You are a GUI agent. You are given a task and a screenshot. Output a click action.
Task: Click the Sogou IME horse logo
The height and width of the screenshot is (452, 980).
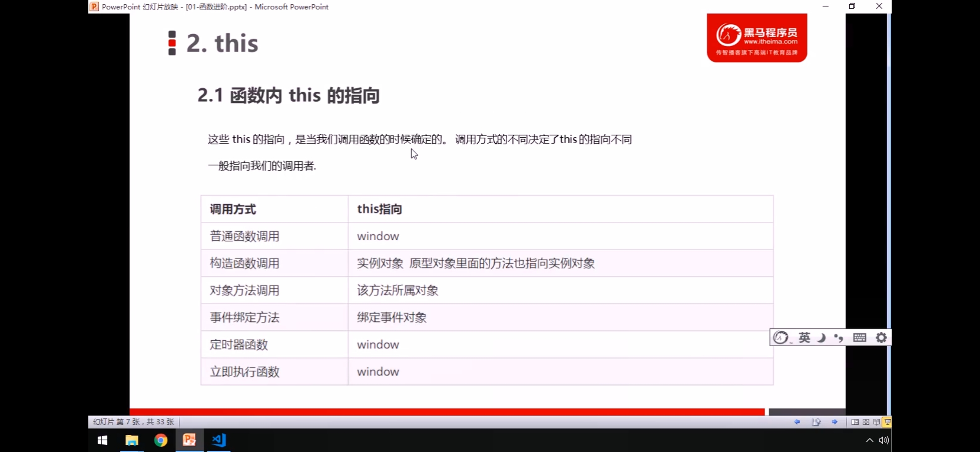tap(781, 337)
